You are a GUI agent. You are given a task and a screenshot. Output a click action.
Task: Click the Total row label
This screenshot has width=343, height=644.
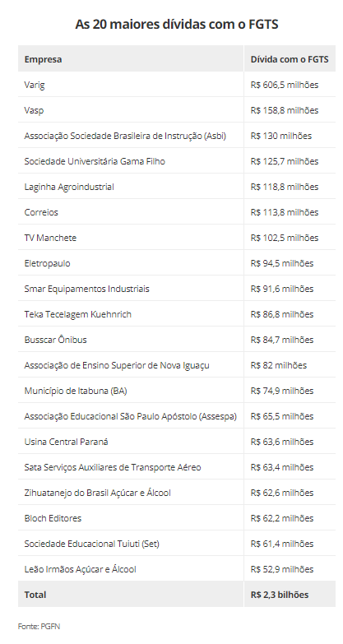coord(35,595)
